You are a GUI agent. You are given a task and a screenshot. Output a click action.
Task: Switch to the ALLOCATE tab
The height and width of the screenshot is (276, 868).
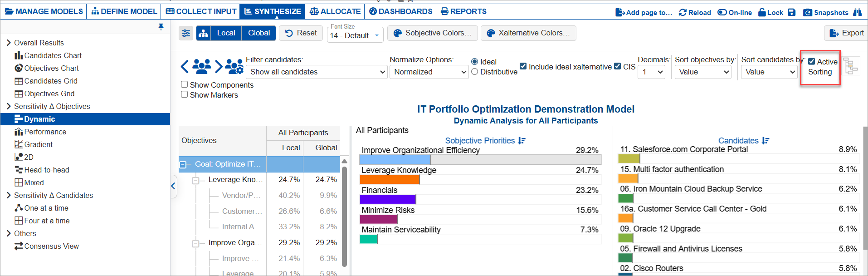(335, 11)
